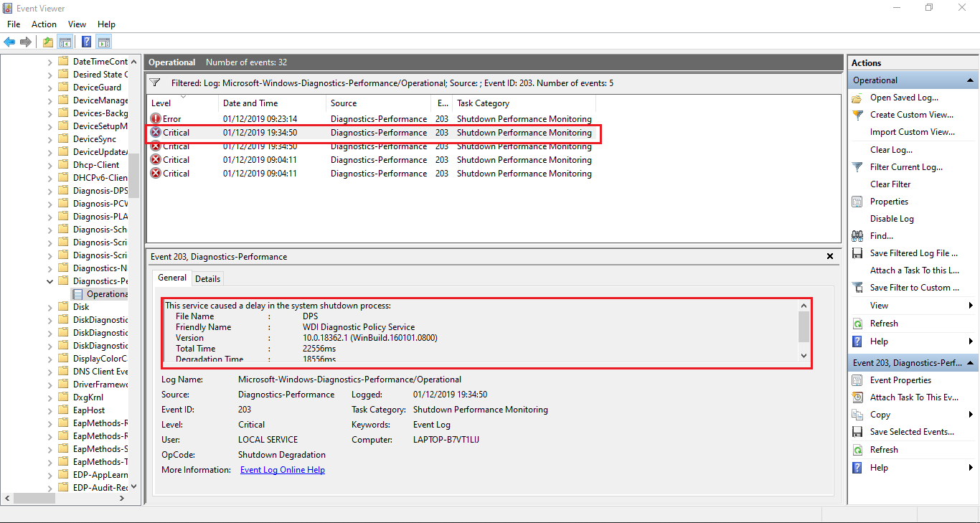The height and width of the screenshot is (523, 980).
Task: Click the Create Custom View funnel icon
Action: 857,115
